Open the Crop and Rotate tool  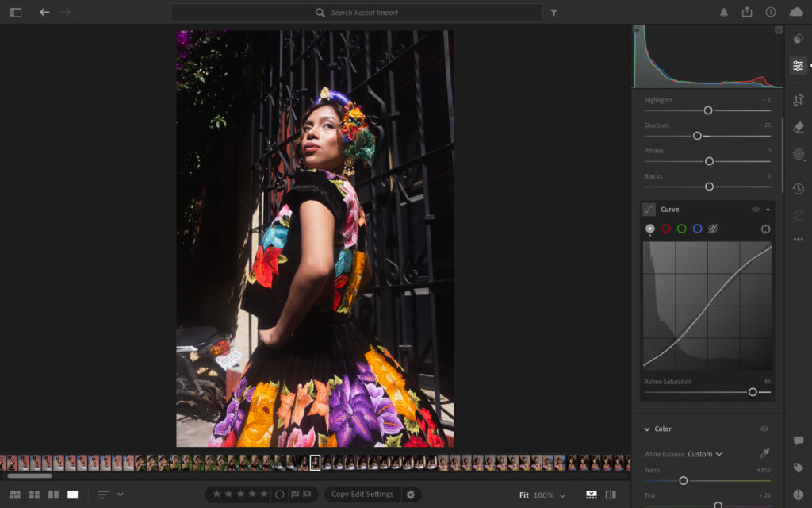(x=798, y=100)
